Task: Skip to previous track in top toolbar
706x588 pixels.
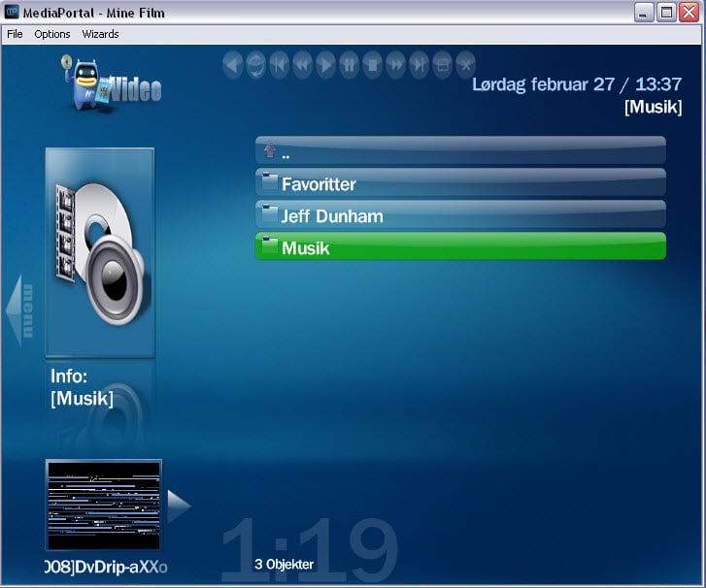Action: click(x=280, y=65)
